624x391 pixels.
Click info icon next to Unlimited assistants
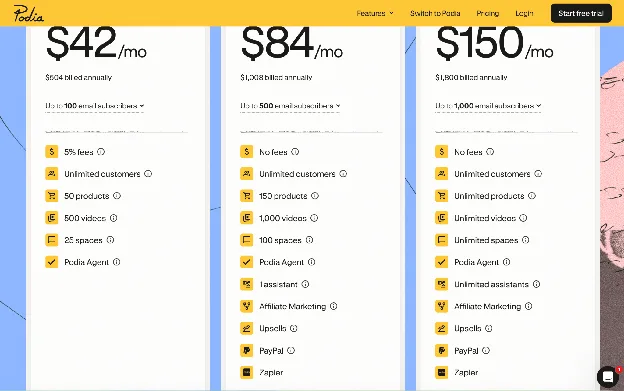pos(536,284)
